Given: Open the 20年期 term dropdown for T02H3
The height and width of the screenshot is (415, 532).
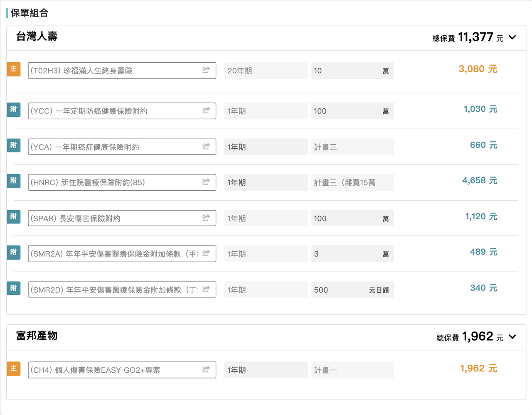Looking at the screenshot, I should pos(266,71).
